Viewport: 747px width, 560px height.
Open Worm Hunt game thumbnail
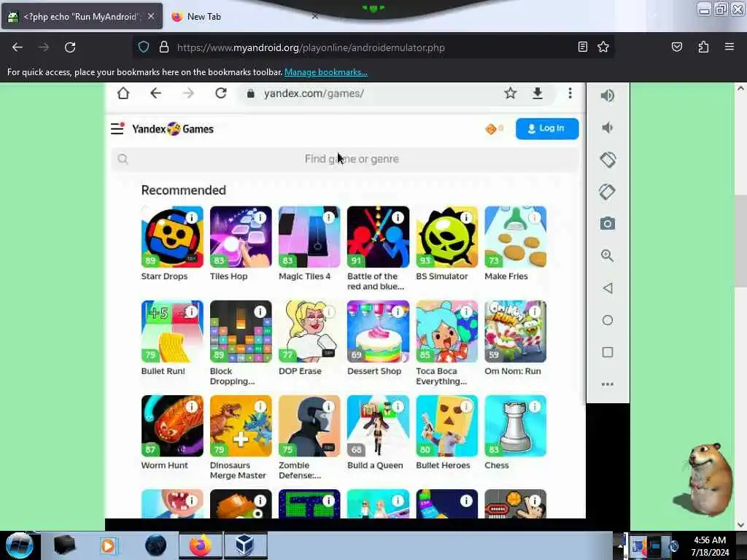tap(172, 426)
